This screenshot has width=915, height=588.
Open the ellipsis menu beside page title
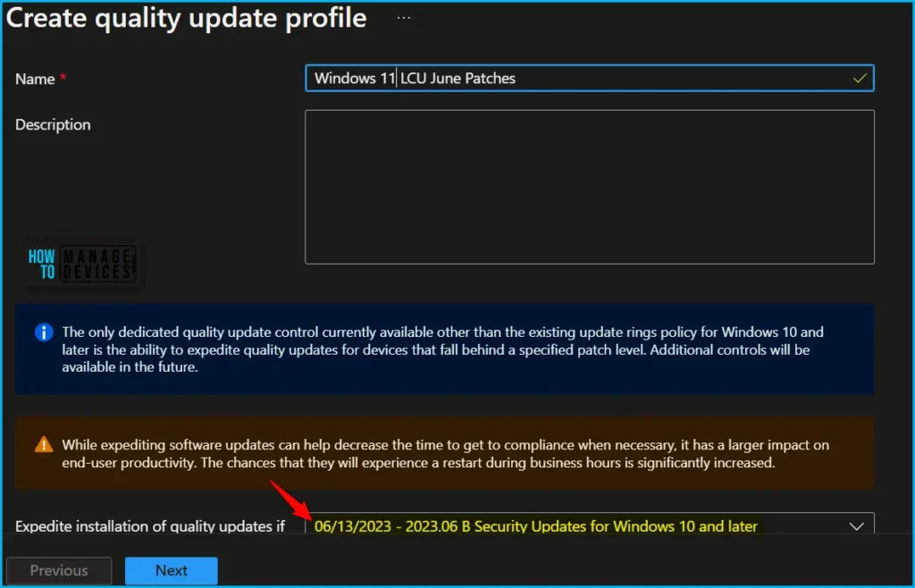404,18
